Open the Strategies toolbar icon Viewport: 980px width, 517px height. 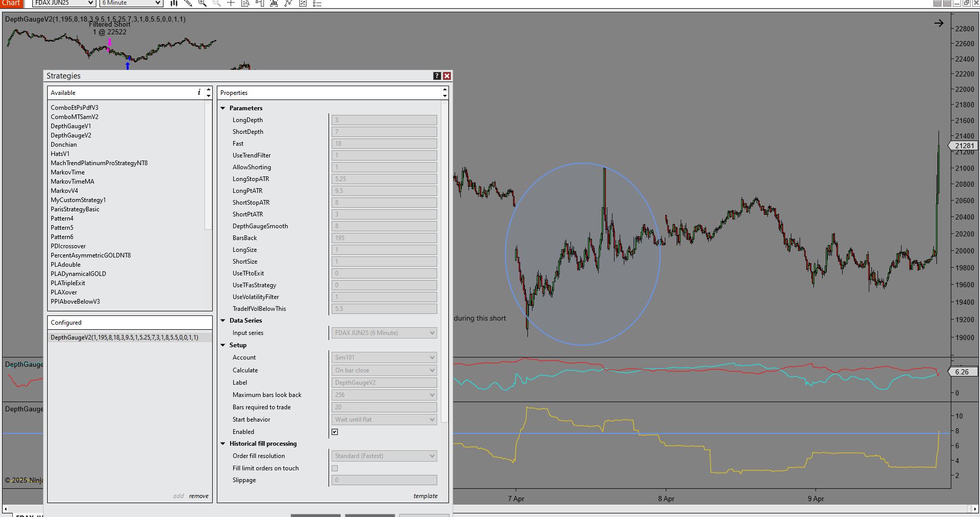tap(289, 3)
